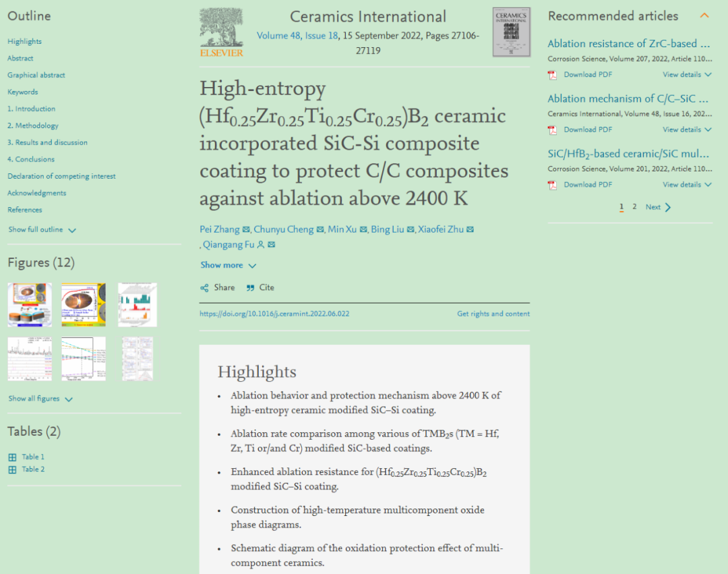Click the Get rights and content link
728x574 pixels.
(x=493, y=314)
